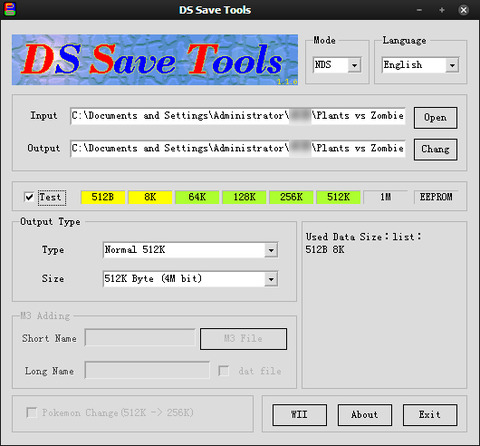Viewport: 480px width, 446px height.
Task: Click the Used Data Size list text
Action: click(363, 237)
